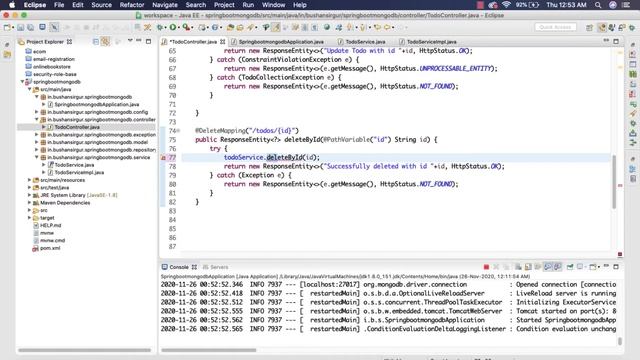Maximize the editor area icon
The height and width of the screenshot is (360, 640).
[616, 42]
